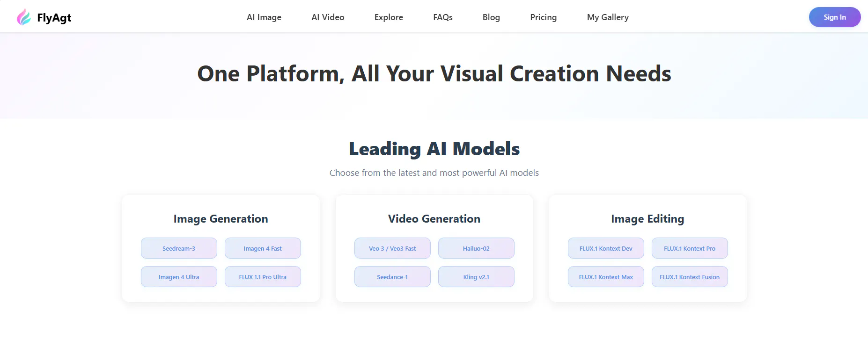Choose the Imagen 4 Fast model
The height and width of the screenshot is (354, 868).
(263, 248)
